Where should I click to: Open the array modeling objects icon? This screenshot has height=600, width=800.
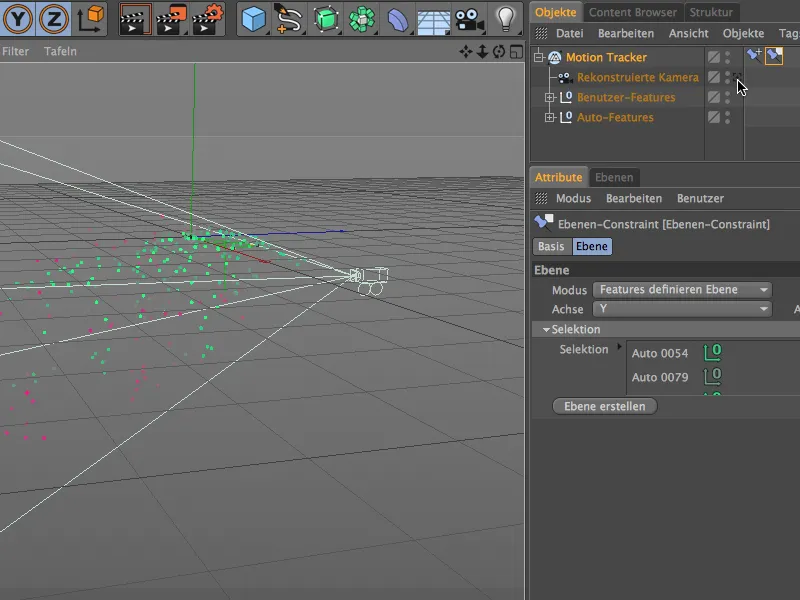(361, 19)
